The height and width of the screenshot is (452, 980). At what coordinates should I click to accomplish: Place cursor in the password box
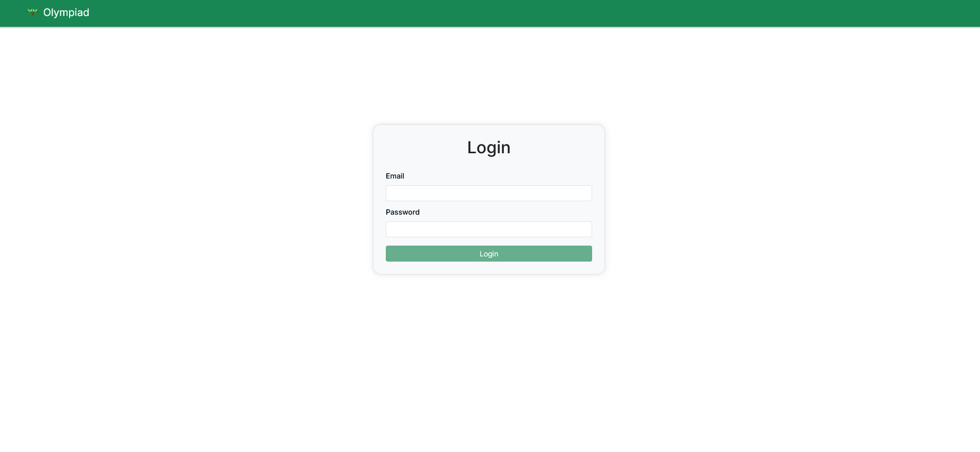489,230
